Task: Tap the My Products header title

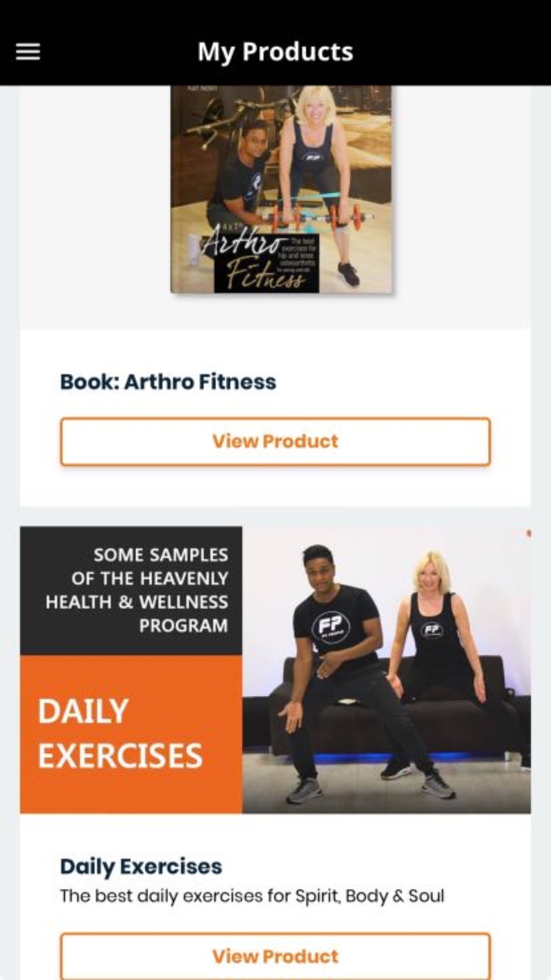Action: pos(275,52)
